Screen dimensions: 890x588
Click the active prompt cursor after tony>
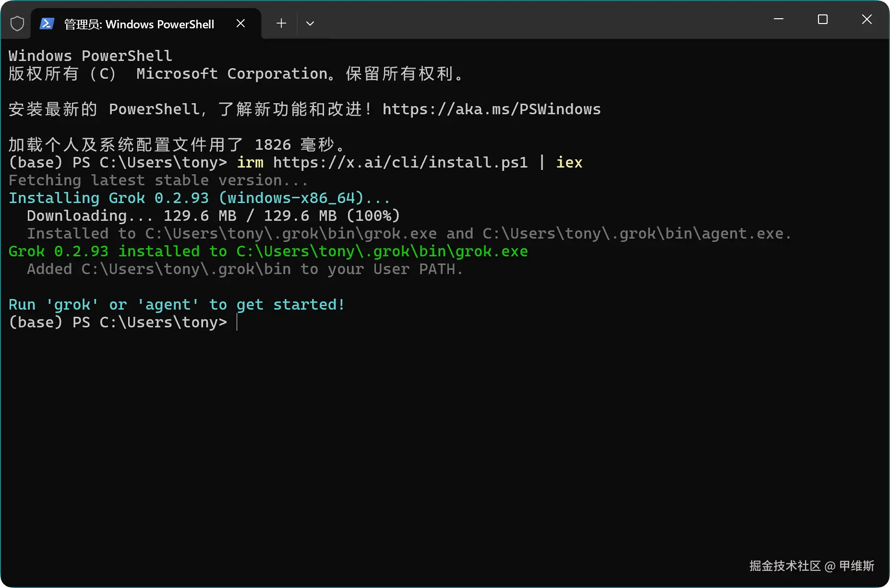(x=237, y=323)
